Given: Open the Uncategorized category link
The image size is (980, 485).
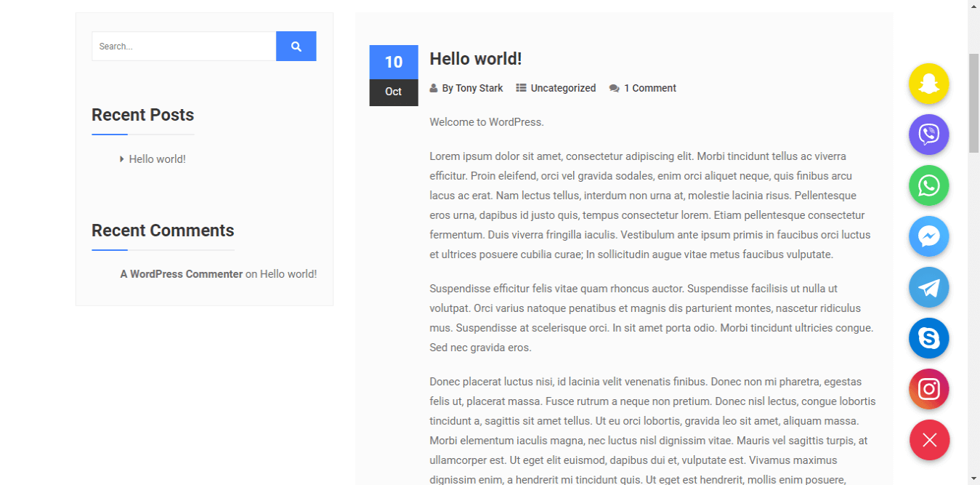Looking at the screenshot, I should click(x=563, y=88).
